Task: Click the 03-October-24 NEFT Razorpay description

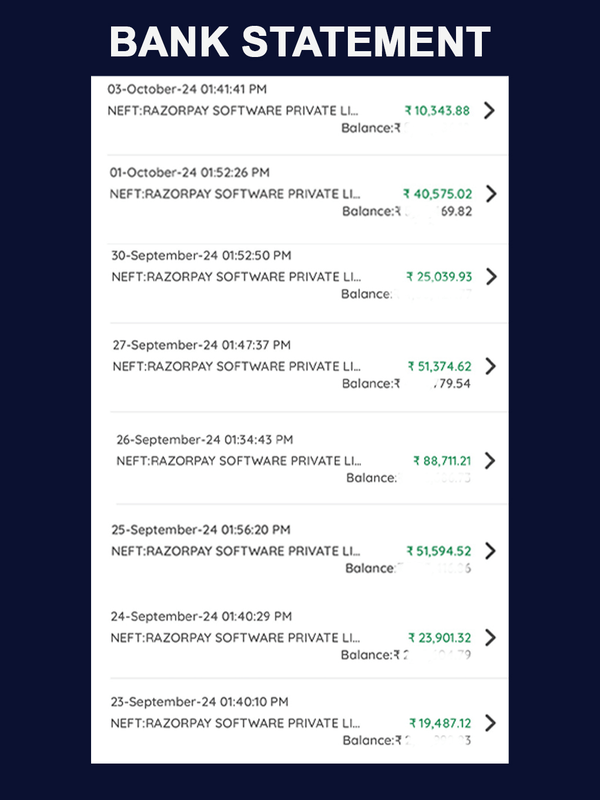Action: (233, 110)
